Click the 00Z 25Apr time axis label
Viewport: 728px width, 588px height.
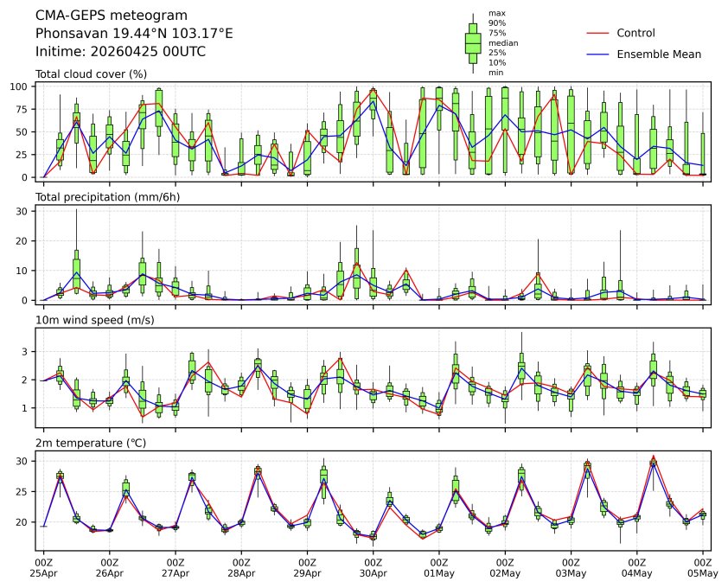(x=43, y=567)
